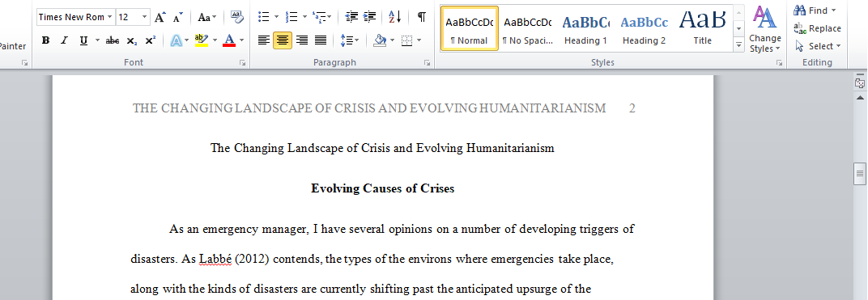This screenshot has width=868, height=300.
Task: Grow font size with the large A button
Action: coord(160,17)
